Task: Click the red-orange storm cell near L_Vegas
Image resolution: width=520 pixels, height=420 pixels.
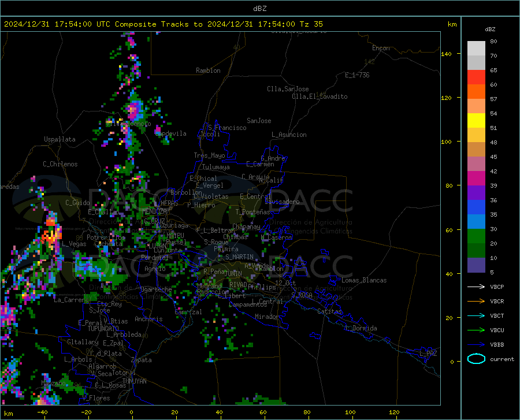Action: (51, 234)
